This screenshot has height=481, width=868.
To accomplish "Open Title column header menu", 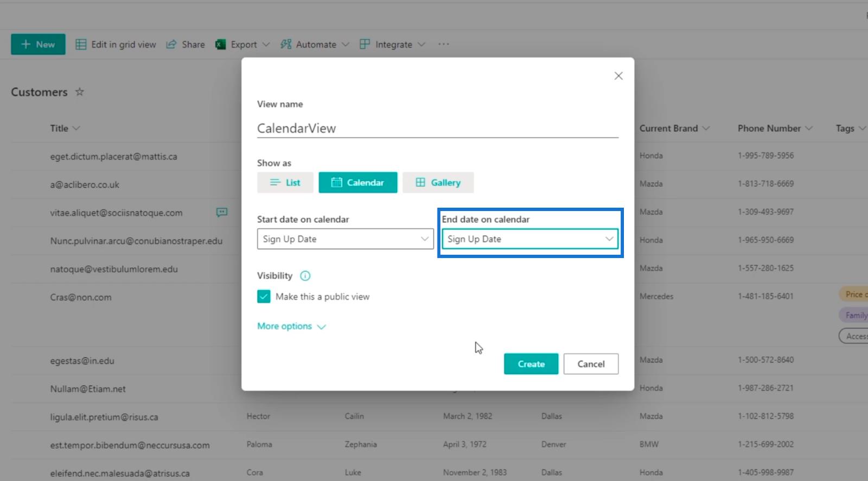I will click(x=65, y=129).
